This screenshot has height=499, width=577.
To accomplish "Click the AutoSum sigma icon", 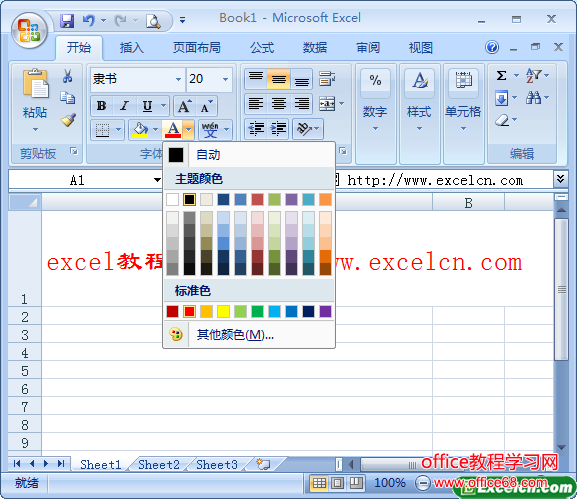I will 501,76.
